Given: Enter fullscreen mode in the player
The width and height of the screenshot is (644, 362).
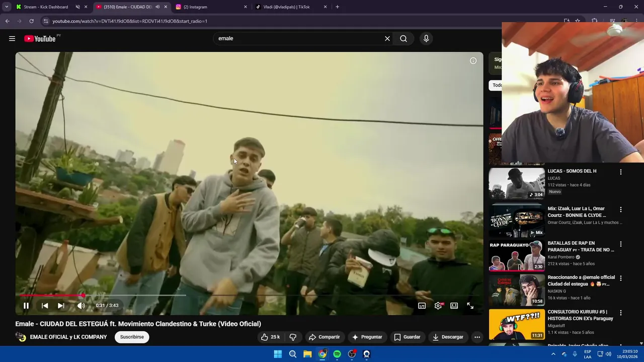Looking at the screenshot, I should 470,306.
